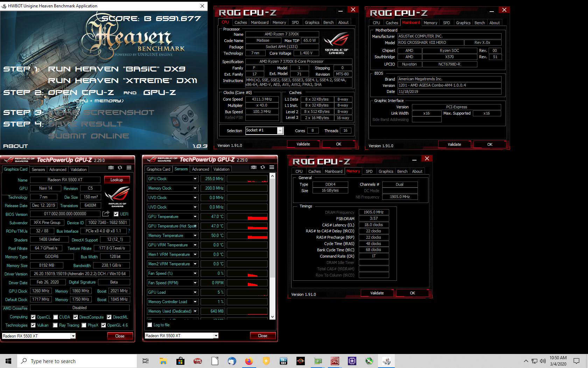Screen dimensions: 588x368
Task: Toggle OpenCL computing checkbox
Action: click(x=33, y=317)
